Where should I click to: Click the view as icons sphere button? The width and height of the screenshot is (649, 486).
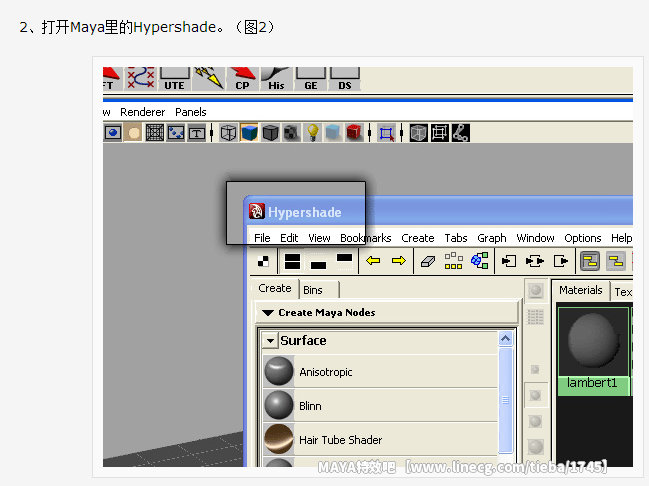536,290
